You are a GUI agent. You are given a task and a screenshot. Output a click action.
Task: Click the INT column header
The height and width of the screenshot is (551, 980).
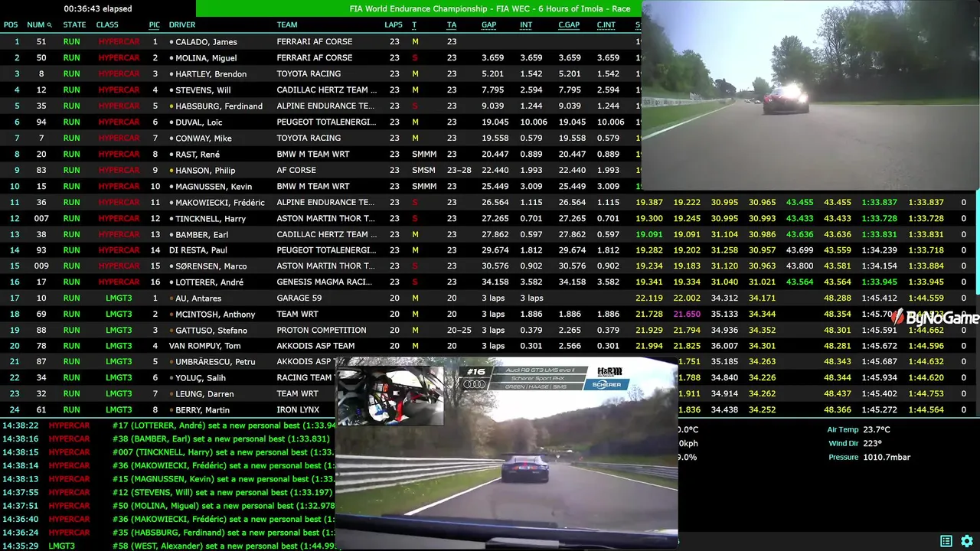[x=526, y=24]
